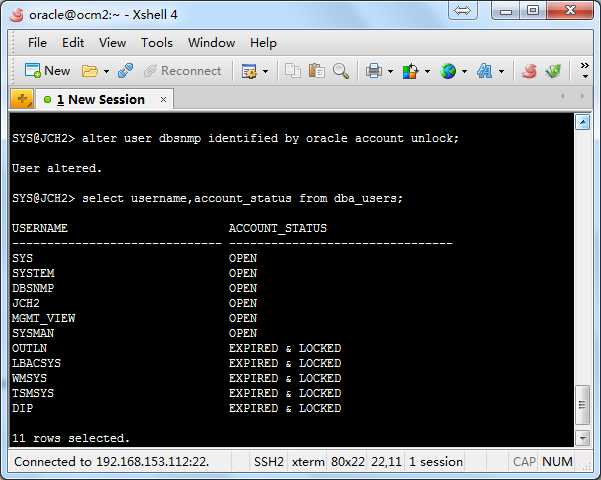Click the terminal vertical scrollbar thumb
601x480 pixels.
point(583,405)
